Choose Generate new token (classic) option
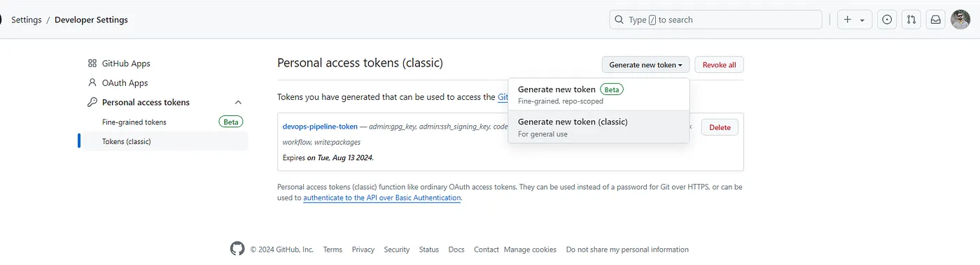 [598, 127]
